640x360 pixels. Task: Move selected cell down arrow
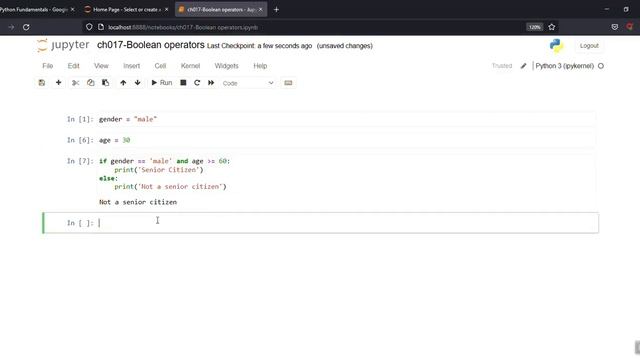pyautogui.click(x=138, y=83)
